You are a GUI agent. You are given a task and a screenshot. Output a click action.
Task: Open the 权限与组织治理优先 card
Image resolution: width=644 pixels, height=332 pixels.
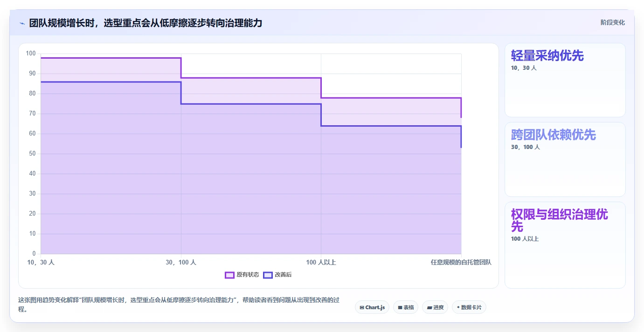pos(565,245)
